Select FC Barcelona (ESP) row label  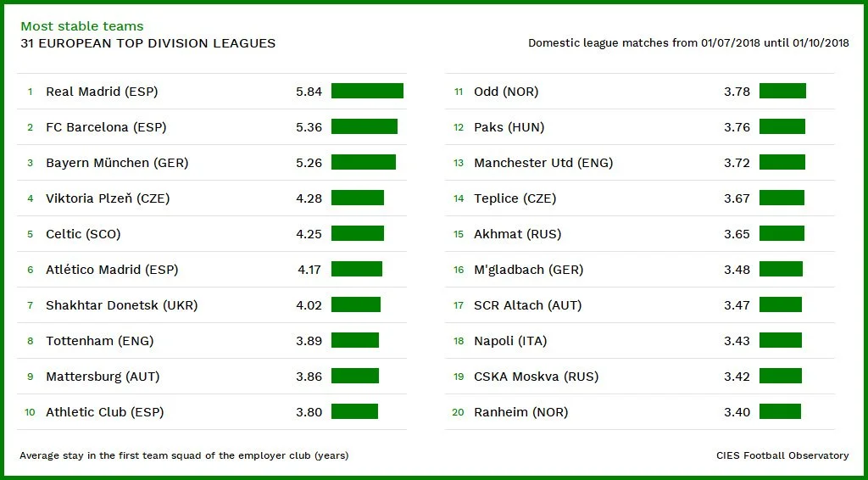click(106, 127)
